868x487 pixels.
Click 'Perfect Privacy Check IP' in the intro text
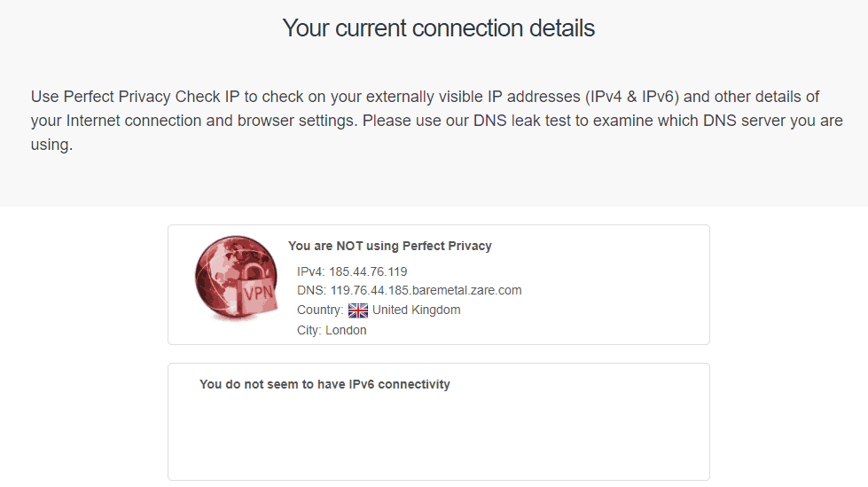point(151,97)
